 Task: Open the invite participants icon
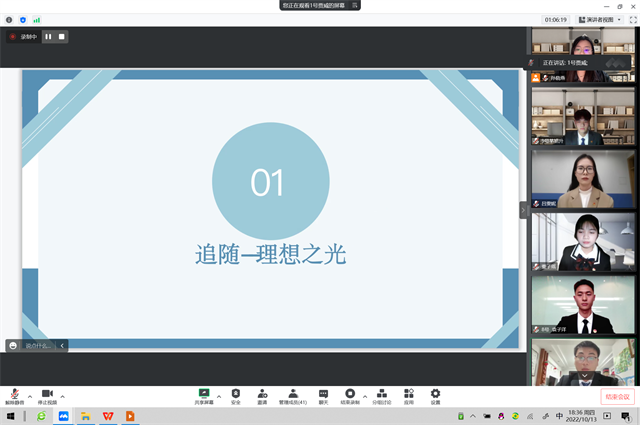(262, 394)
